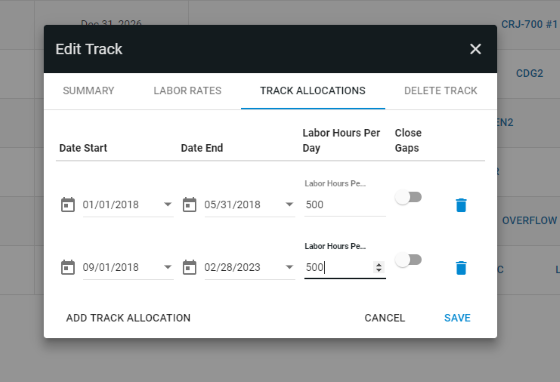This screenshot has width=560, height=382.
Task: Click Add Track Allocation button
Action: pyautogui.click(x=128, y=318)
